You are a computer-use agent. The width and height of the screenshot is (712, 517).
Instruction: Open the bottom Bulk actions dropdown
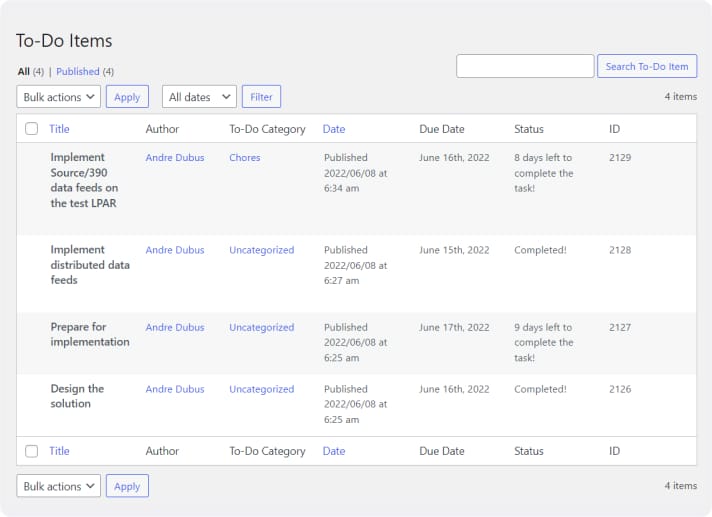(59, 486)
